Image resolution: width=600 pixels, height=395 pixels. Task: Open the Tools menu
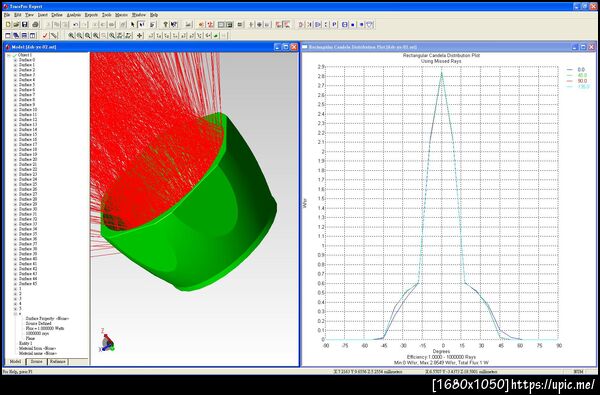tap(106, 15)
